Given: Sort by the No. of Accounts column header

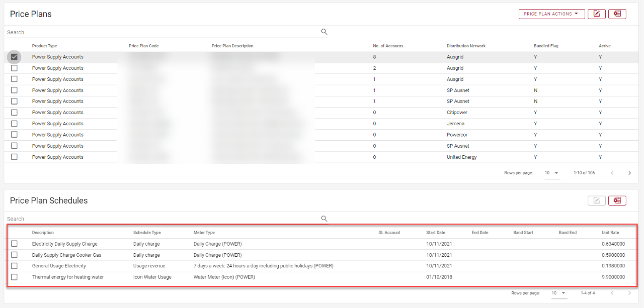Looking at the screenshot, I should click(x=388, y=46).
